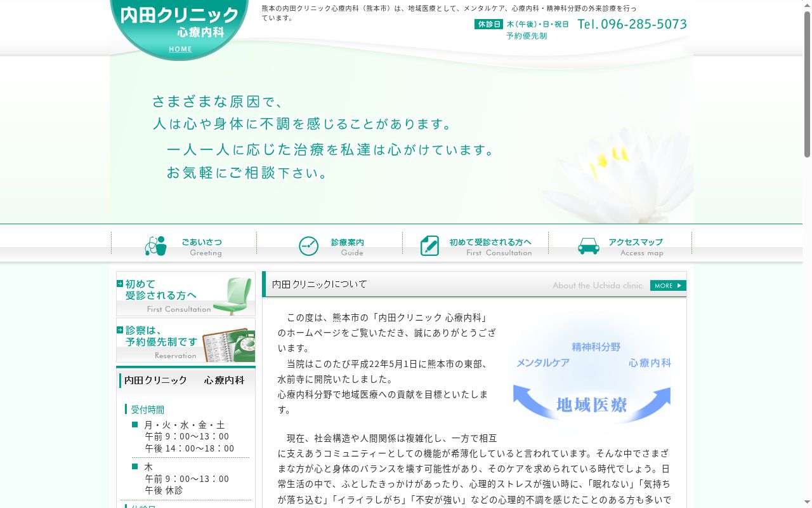Image resolution: width=812 pixels, height=508 pixels.
Task: Click the 内田クリニックについて heading
Action: coord(320,284)
